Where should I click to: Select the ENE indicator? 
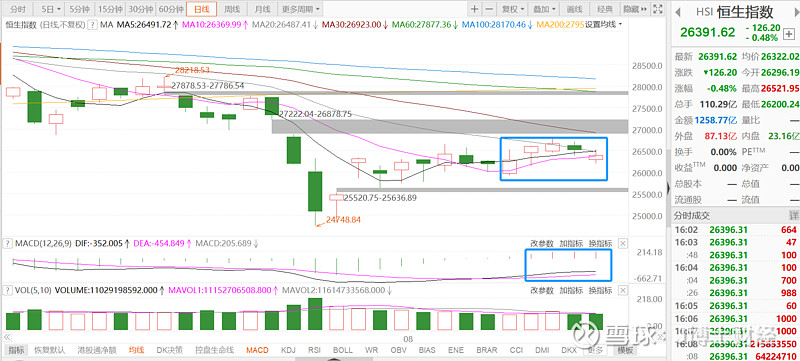coord(456,350)
